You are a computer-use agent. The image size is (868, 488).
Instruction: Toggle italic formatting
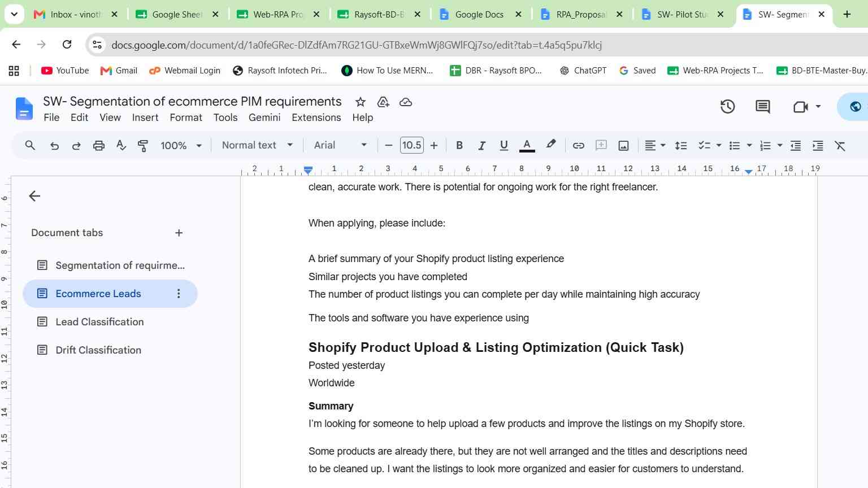point(481,146)
